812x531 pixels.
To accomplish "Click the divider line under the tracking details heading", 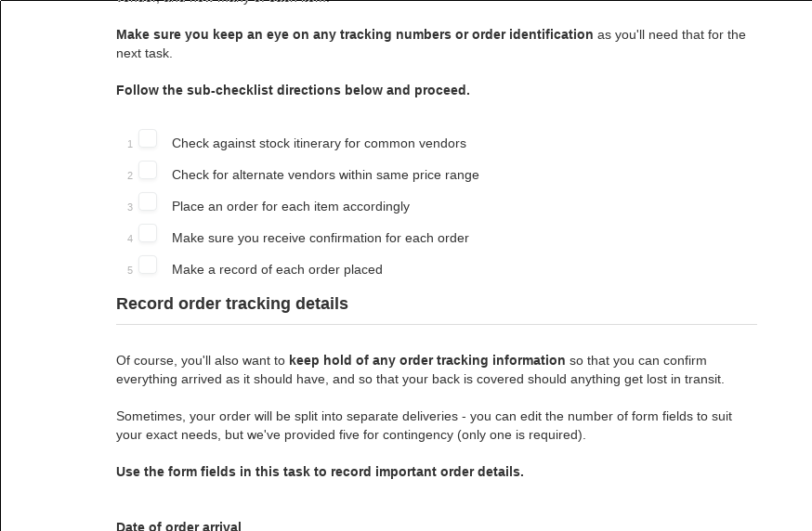I will click(437, 325).
